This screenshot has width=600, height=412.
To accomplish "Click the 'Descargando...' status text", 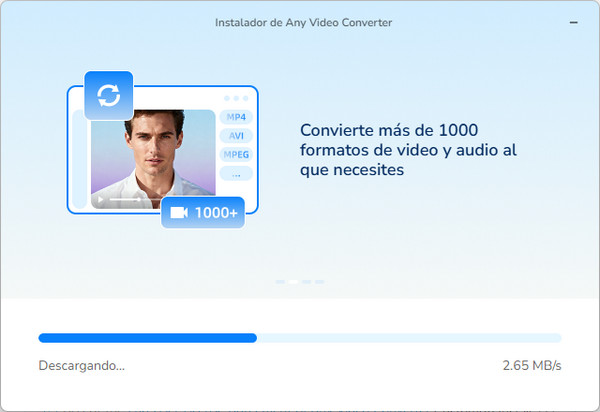I will coord(82,365).
